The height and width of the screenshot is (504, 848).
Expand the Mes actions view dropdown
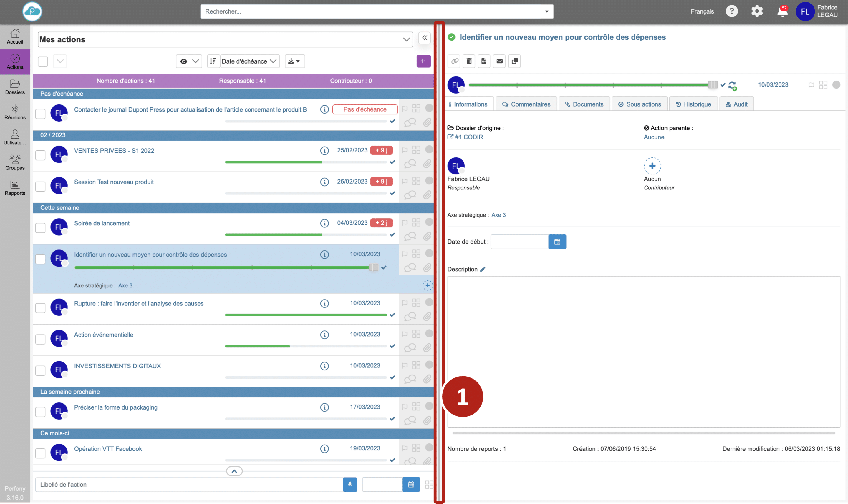[x=406, y=40]
